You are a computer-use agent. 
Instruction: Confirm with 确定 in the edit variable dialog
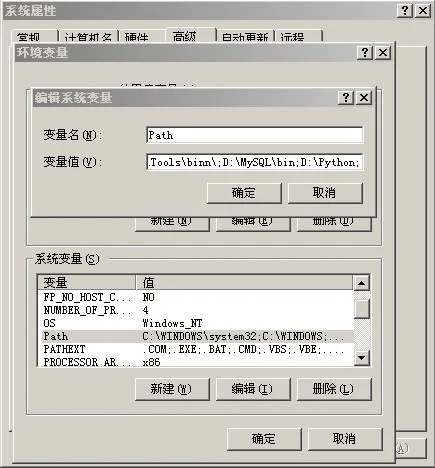coord(244,193)
